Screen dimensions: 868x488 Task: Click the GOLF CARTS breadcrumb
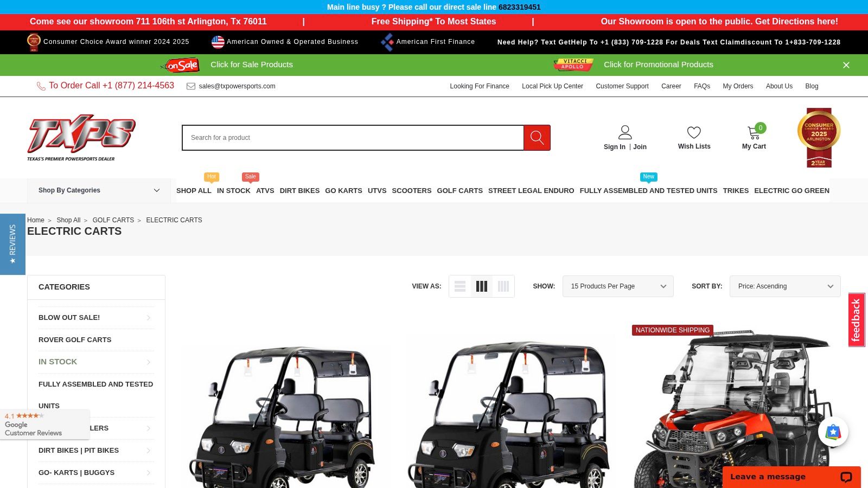(113, 220)
